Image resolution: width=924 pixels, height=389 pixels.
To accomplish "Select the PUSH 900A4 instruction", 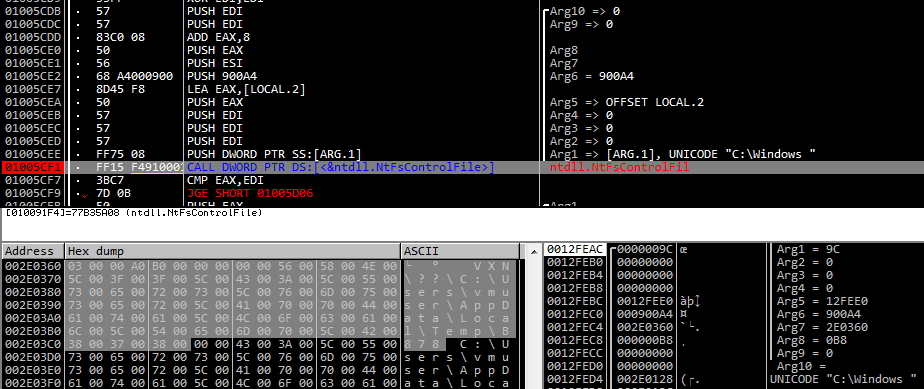I will click(x=222, y=76).
